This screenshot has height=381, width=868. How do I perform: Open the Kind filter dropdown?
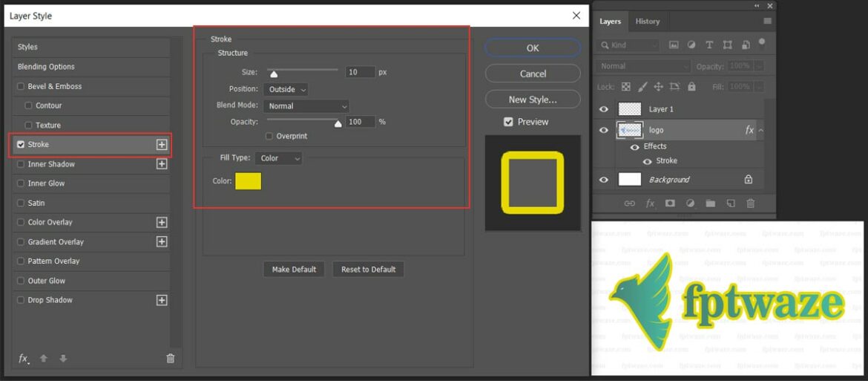[629, 45]
